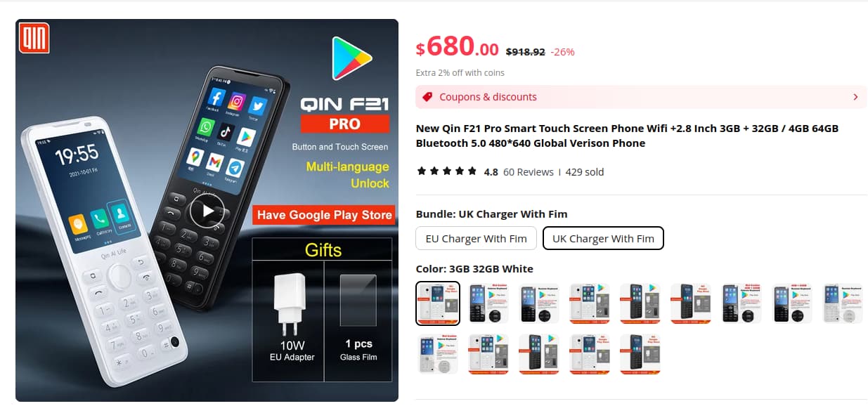Click the product title text
Image resolution: width=868 pixels, height=406 pixels.
point(627,136)
